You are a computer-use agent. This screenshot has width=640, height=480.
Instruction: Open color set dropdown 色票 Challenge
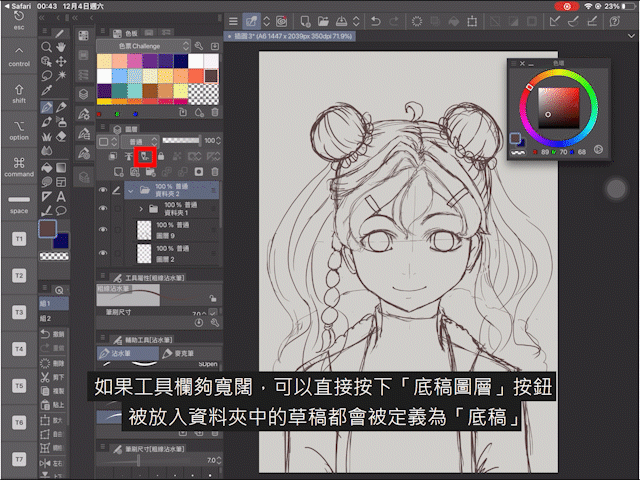[143, 46]
